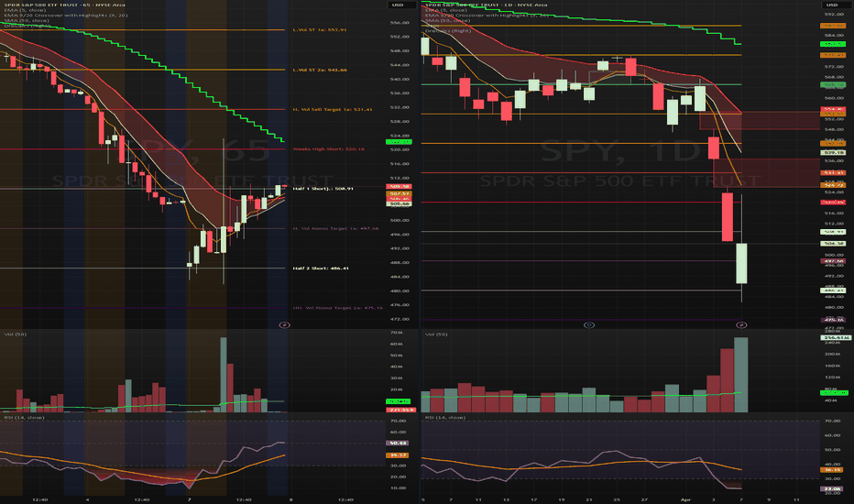
Task: Select the H. Vol Momo Target 1a: 497.66 label
Action: pos(336,228)
